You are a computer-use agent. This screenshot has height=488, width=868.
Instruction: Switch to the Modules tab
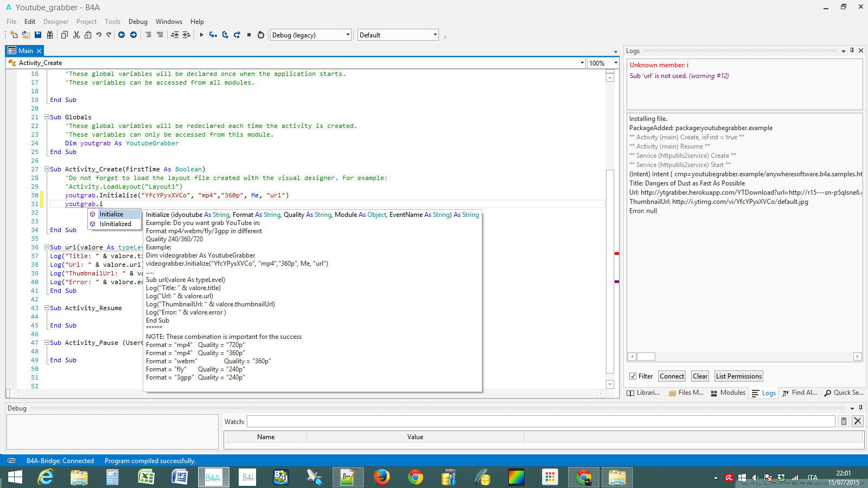728,393
